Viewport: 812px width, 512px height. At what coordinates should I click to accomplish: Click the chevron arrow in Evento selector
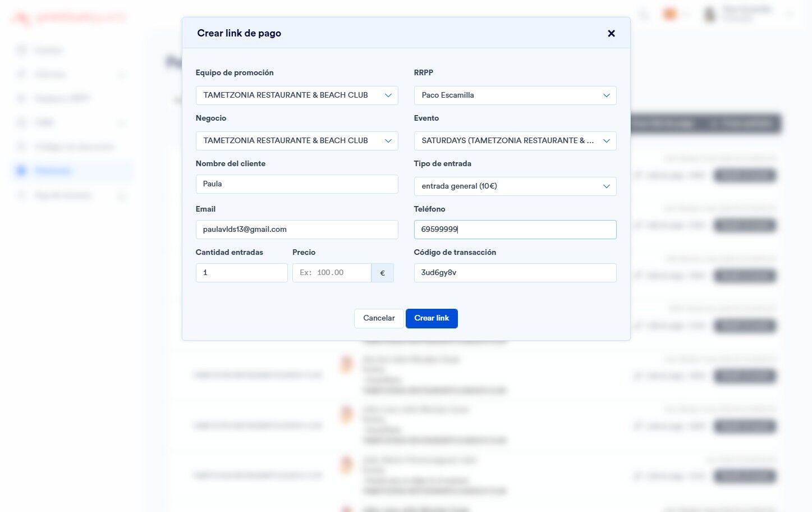[x=606, y=141]
